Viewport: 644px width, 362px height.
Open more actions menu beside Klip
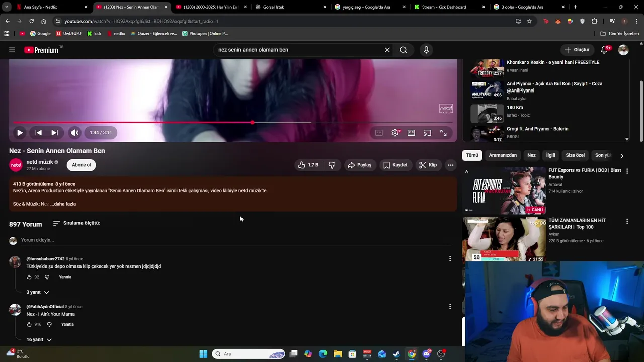[x=451, y=165]
